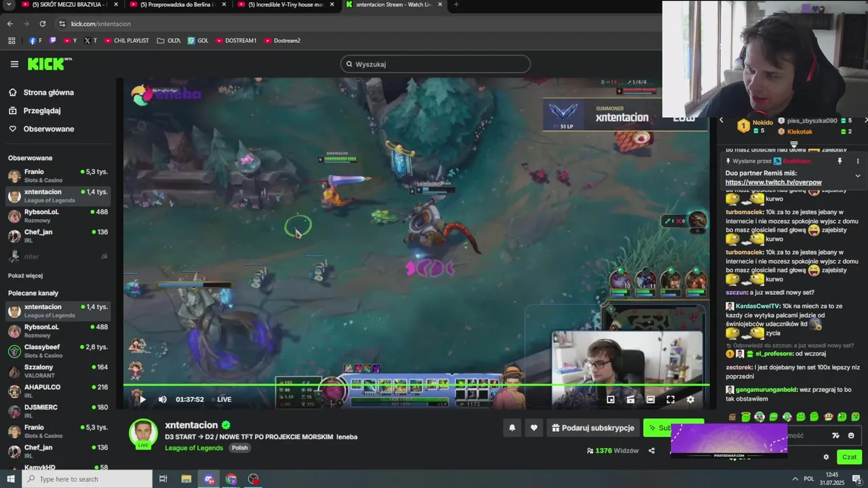
Task: Open emoji picker in chat input
Action: coord(851,435)
